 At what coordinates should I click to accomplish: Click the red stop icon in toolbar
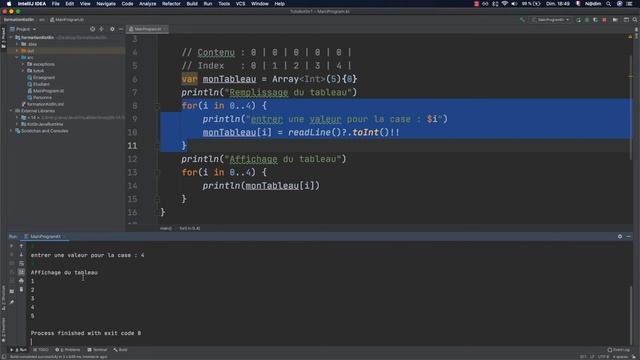[x=604, y=20]
